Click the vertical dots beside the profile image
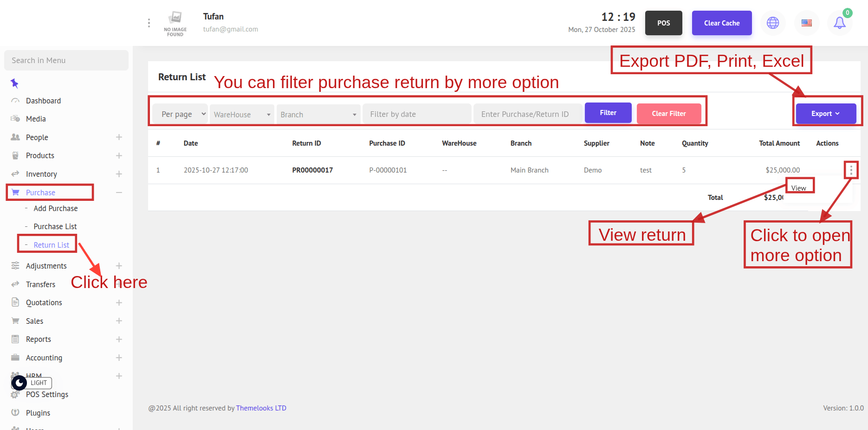The image size is (868, 430). (x=149, y=23)
